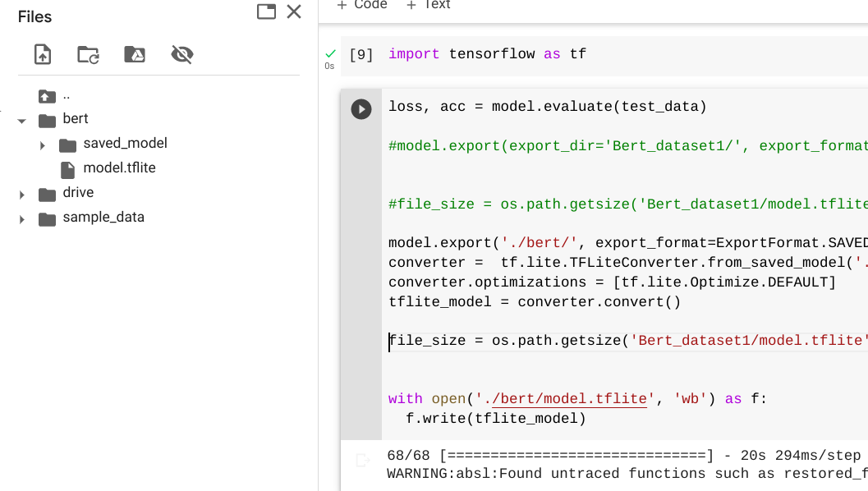Pop out the Files panel into a tab
This screenshot has width=868, height=491.
tap(264, 13)
